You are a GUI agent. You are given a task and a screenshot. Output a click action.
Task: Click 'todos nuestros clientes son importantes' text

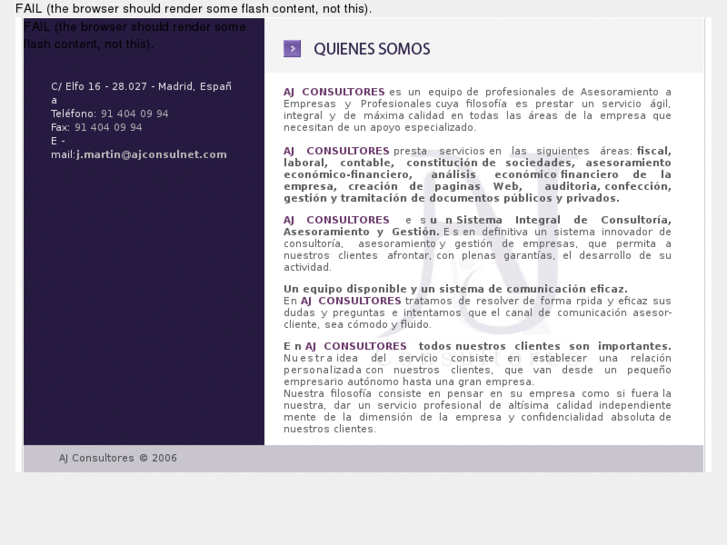click(x=544, y=346)
